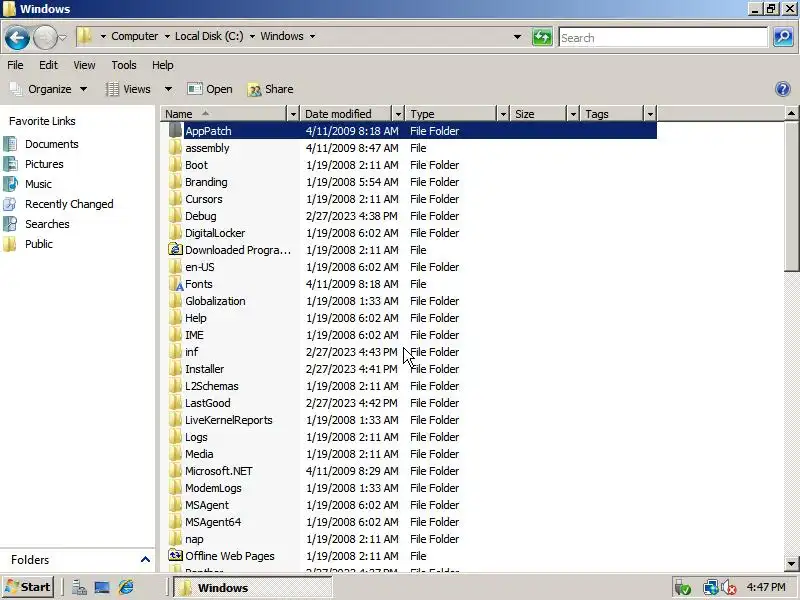Click Local Disk (C:) breadcrumb
The image size is (800, 600).
(x=209, y=36)
